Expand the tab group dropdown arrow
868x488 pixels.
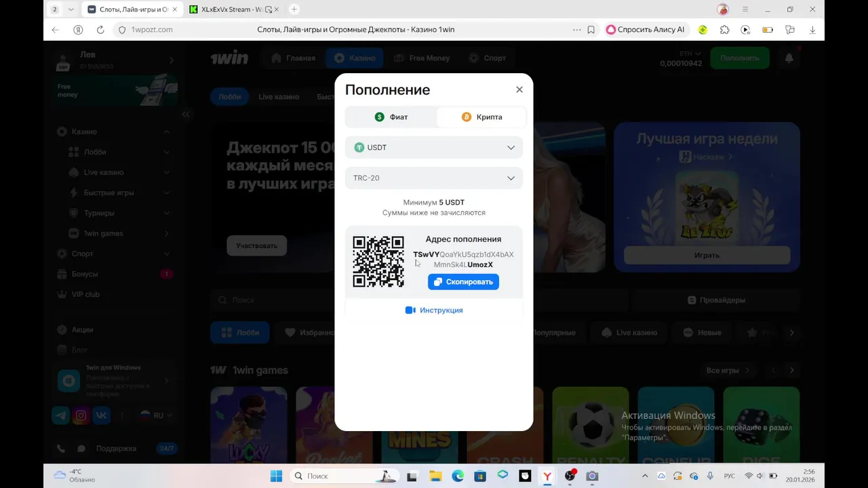pyautogui.click(x=71, y=9)
